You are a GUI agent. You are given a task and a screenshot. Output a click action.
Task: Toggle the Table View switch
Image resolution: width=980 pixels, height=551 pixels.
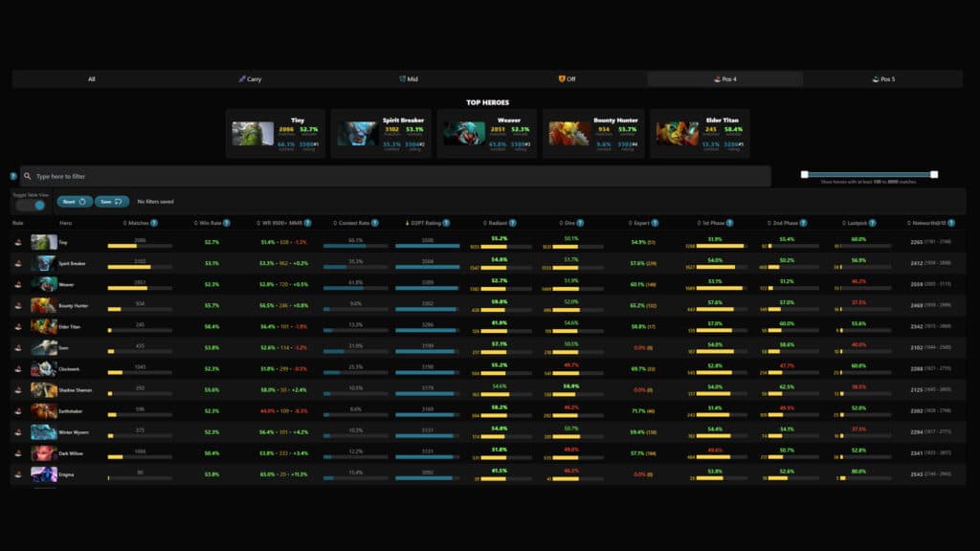click(x=32, y=205)
